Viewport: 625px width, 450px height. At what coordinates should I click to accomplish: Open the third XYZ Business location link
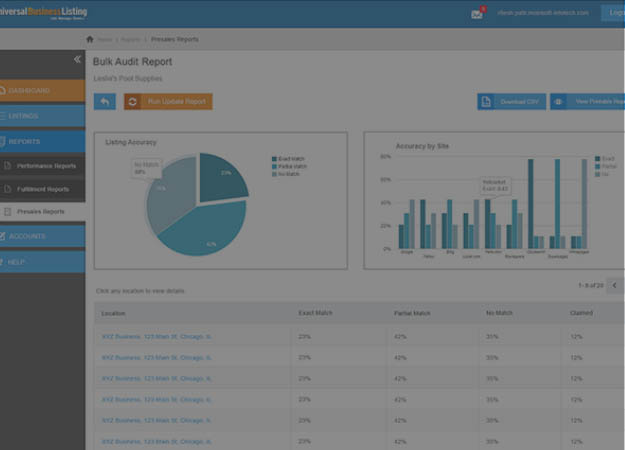(156, 378)
